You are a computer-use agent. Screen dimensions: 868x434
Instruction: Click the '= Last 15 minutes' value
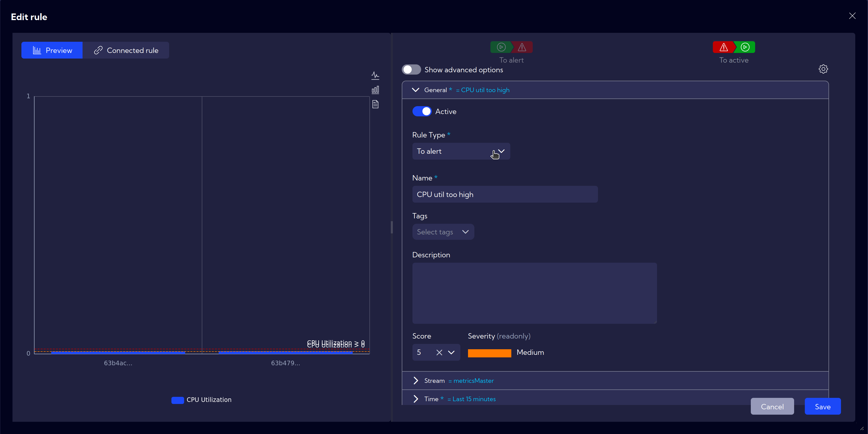pos(471,399)
